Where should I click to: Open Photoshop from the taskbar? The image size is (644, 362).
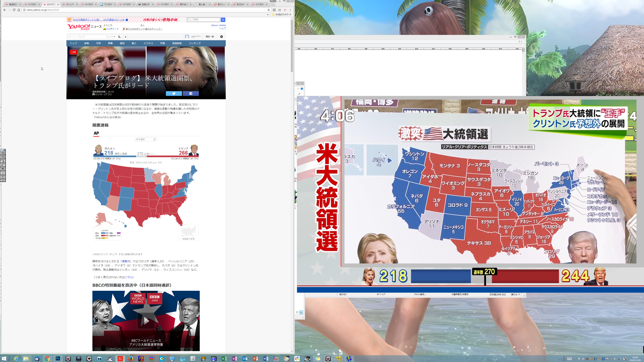(58, 359)
